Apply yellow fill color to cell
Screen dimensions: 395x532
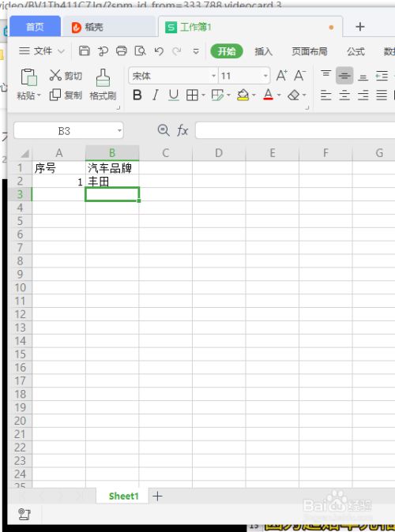pyautogui.click(x=243, y=95)
